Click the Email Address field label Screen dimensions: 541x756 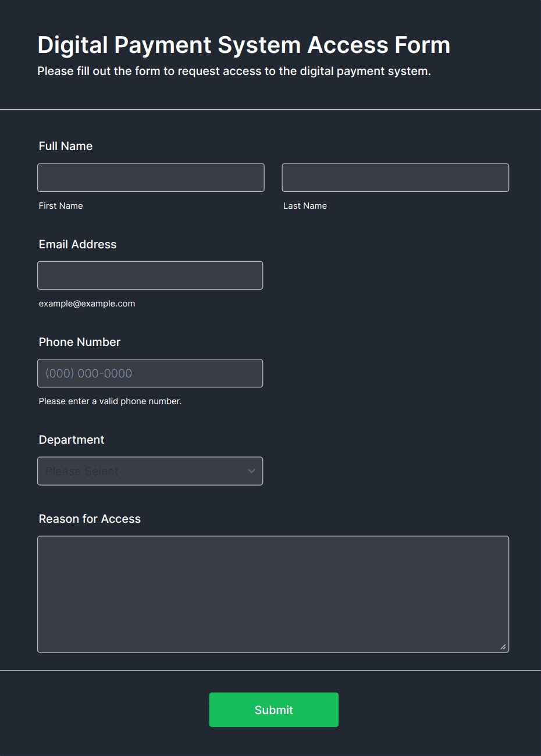77,244
